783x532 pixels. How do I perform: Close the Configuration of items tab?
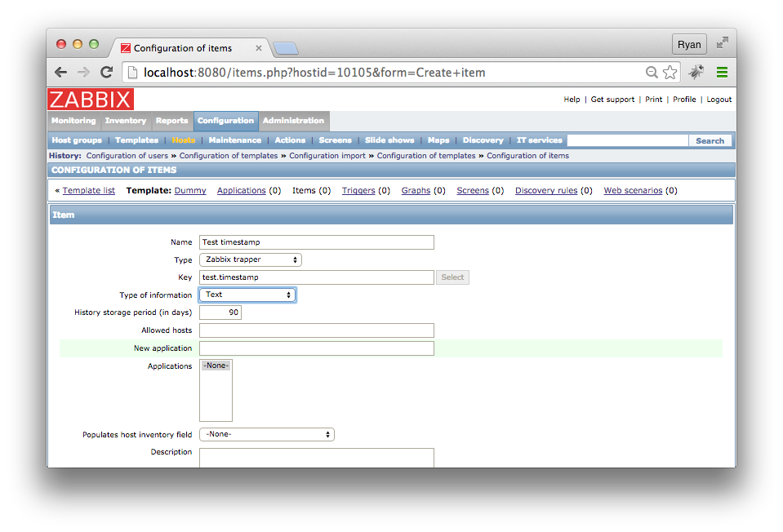[x=259, y=48]
